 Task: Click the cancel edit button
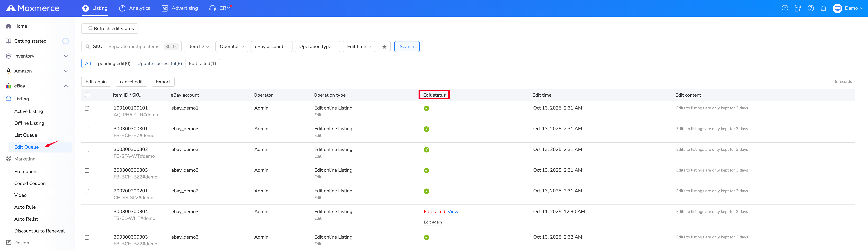pos(131,82)
